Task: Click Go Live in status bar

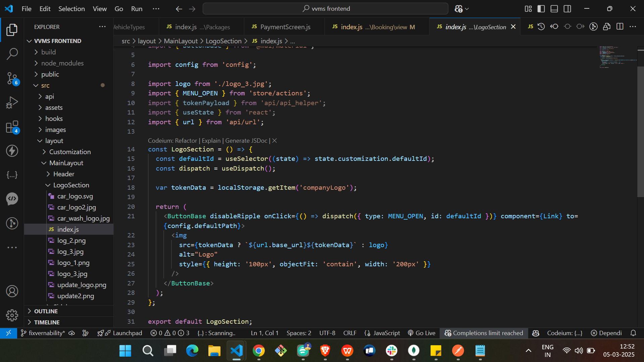Action: point(422,333)
